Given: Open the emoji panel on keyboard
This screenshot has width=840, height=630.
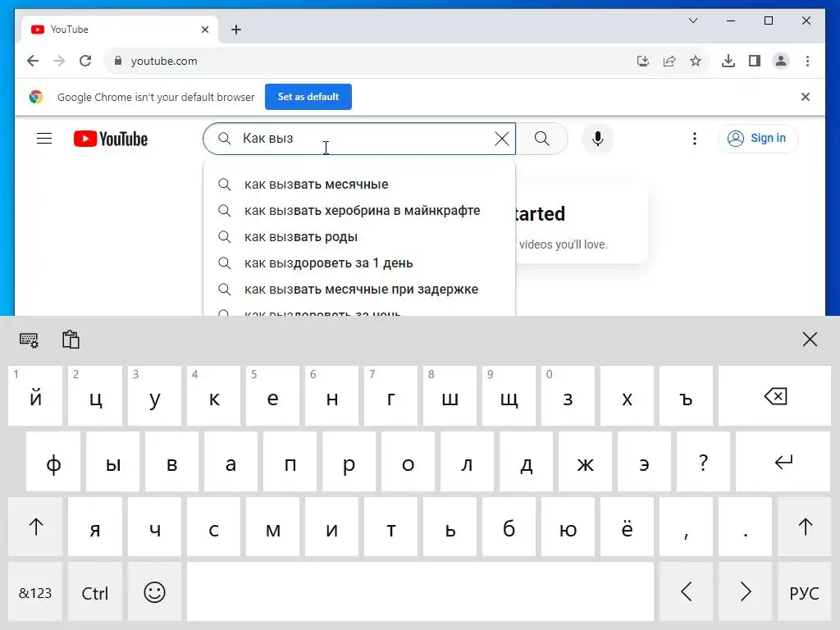Looking at the screenshot, I should [x=154, y=592].
